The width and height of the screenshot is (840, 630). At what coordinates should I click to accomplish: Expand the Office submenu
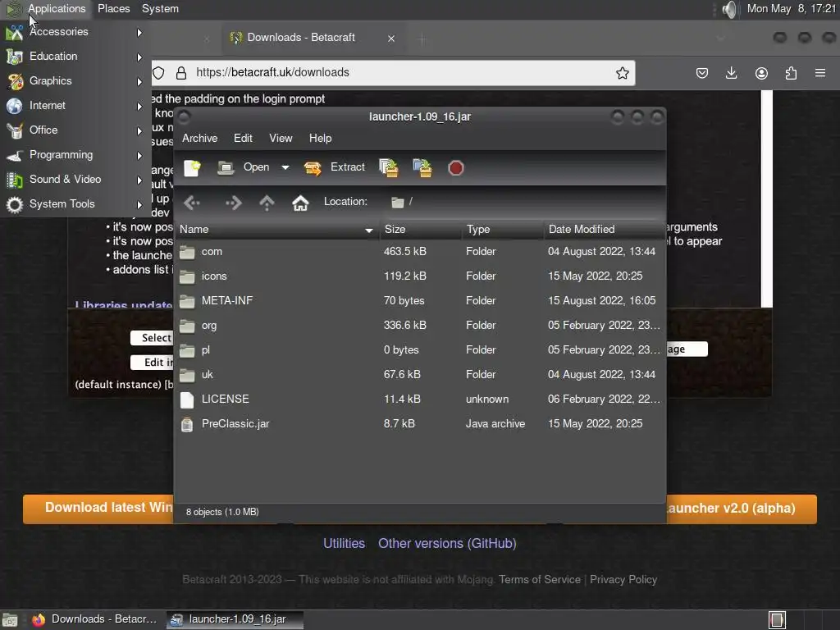click(x=75, y=130)
